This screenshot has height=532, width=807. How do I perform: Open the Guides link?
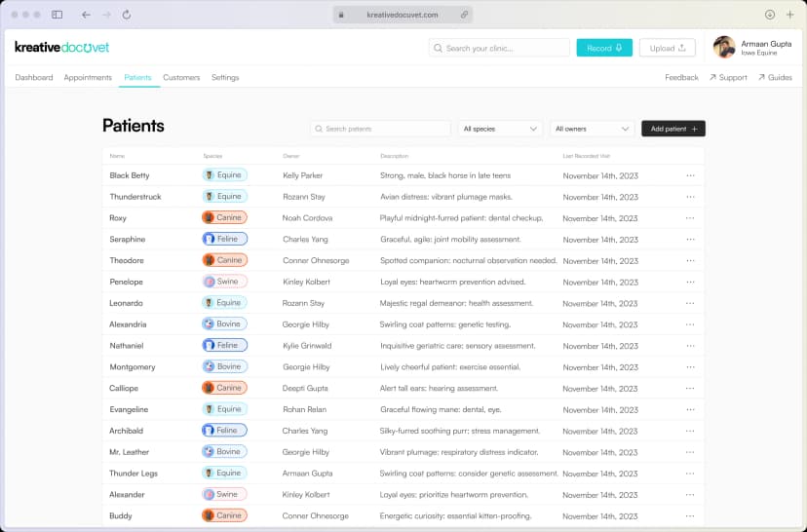coord(775,77)
